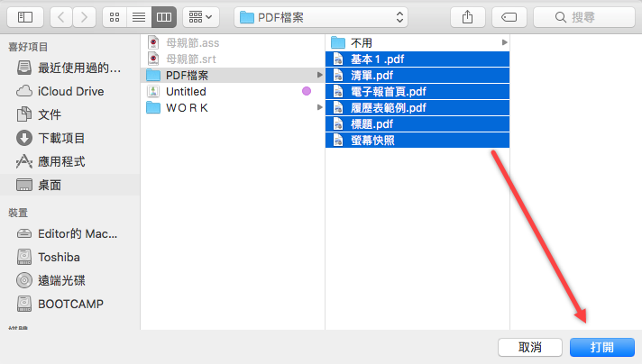This screenshot has height=364, width=642.
Task: Select the W O R K folder
Action: (233, 108)
